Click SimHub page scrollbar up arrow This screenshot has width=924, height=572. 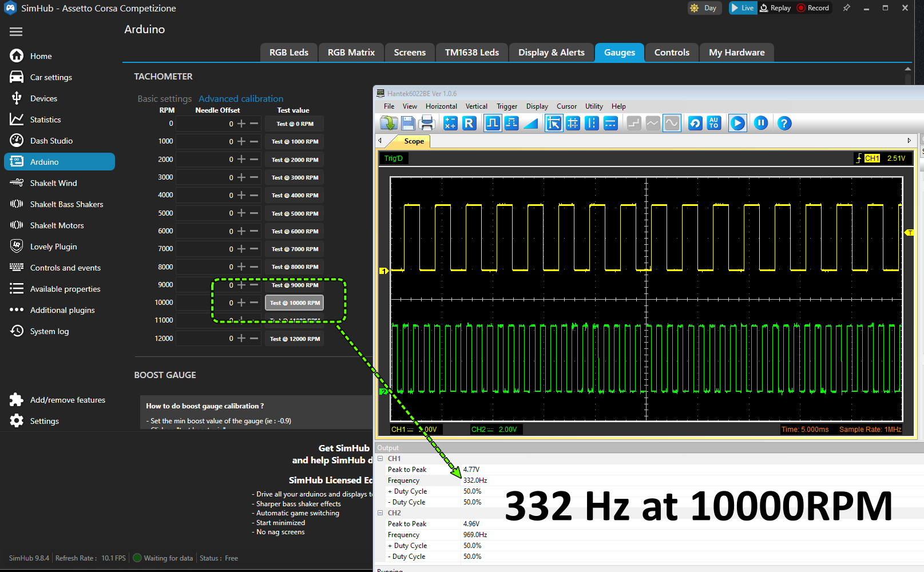coord(907,69)
